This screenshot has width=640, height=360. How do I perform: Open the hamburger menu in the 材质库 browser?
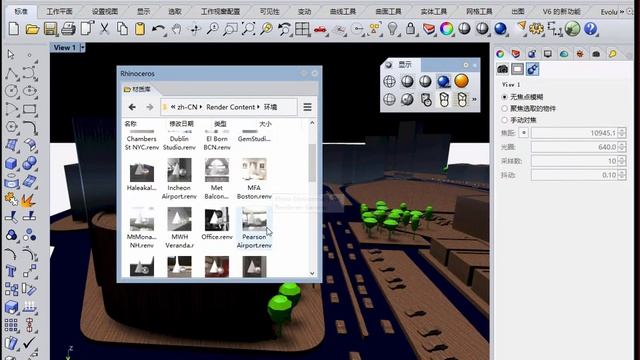307,107
